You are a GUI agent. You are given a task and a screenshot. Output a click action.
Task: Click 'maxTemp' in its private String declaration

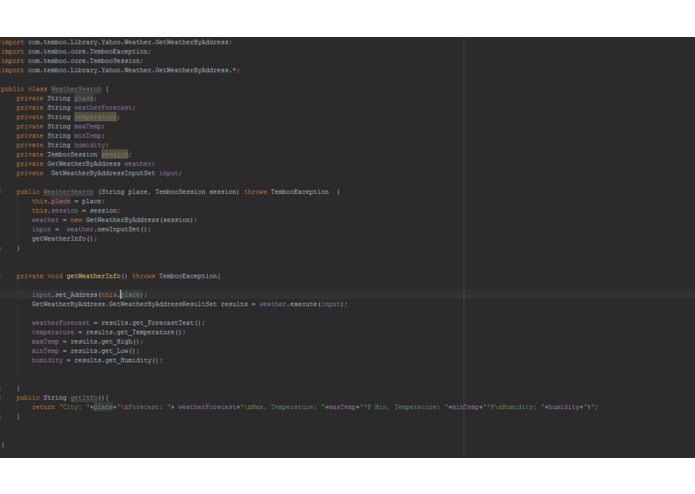pos(88,126)
